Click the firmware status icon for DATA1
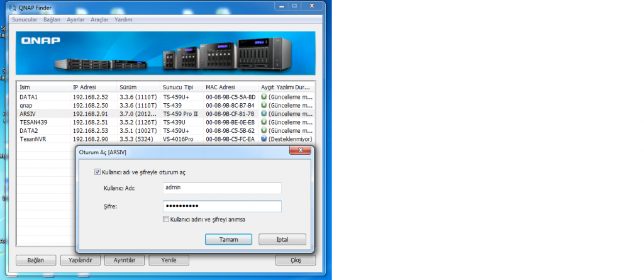Image resolution: width=644 pixels, height=280 pixels. tap(264, 97)
